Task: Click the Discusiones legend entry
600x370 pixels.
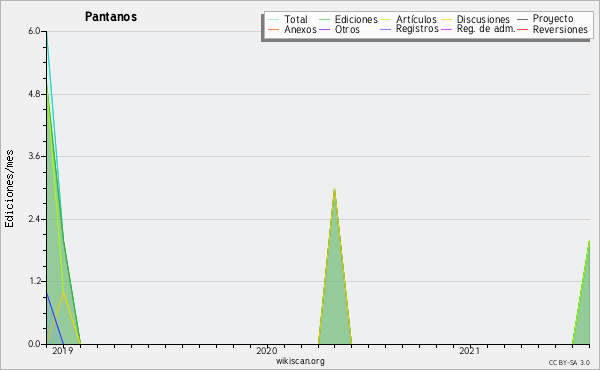Action: [x=483, y=19]
